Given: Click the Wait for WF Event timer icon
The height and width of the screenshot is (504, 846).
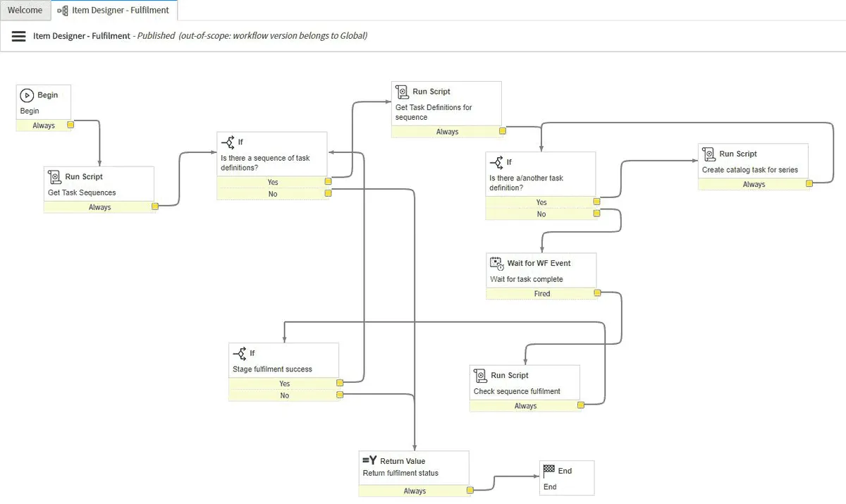Looking at the screenshot, I should (x=497, y=263).
